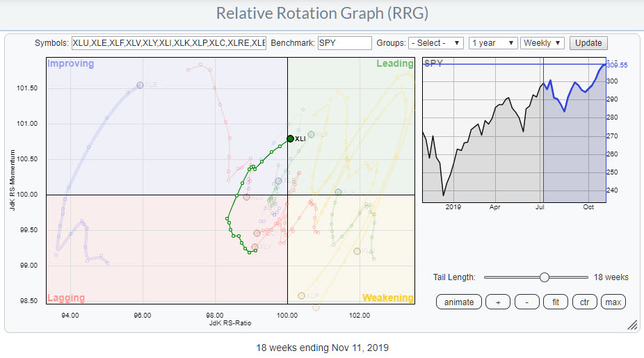
Task: Click the minus zoom-out button
Action: (527, 302)
